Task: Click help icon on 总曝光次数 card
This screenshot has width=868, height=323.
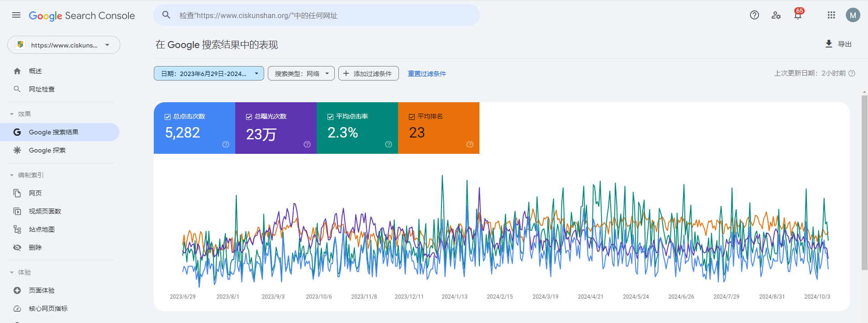Action: [x=307, y=144]
